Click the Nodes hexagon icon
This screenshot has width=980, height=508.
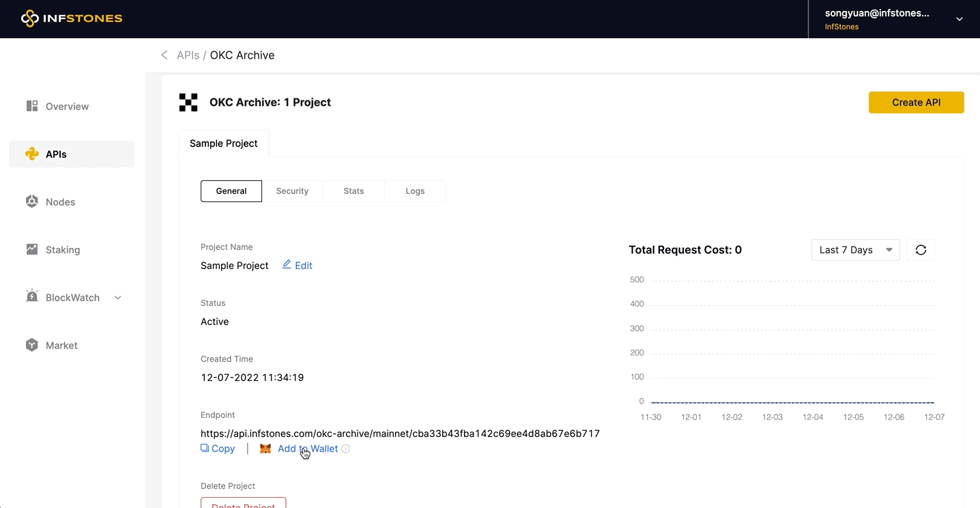[x=32, y=201]
